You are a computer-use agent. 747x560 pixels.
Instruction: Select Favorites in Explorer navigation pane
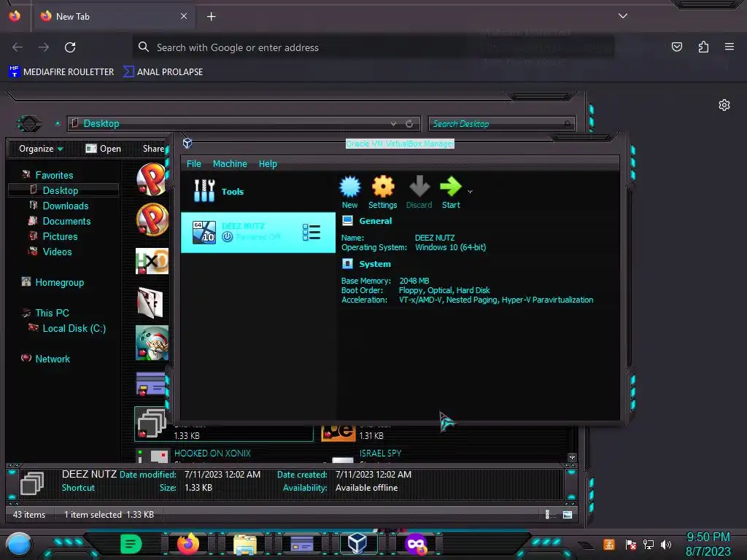point(54,175)
